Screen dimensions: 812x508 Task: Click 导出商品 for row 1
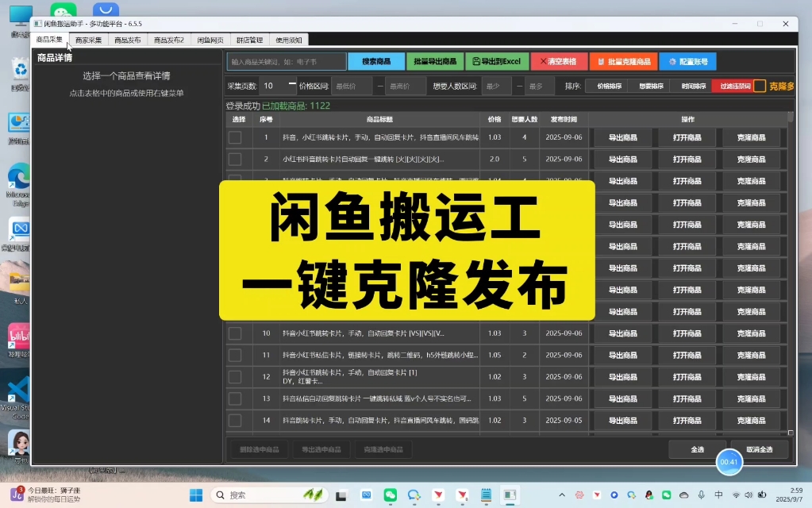point(622,138)
